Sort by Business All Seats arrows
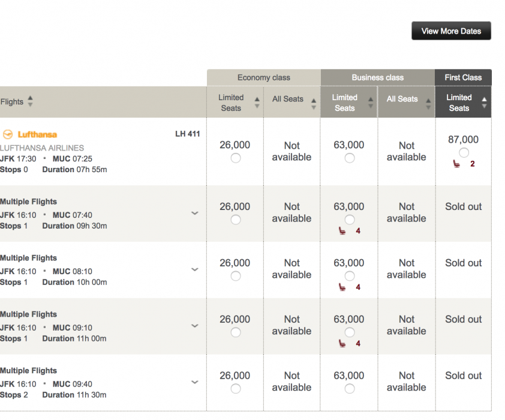The height and width of the screenshot is (420, 505). 428,103
